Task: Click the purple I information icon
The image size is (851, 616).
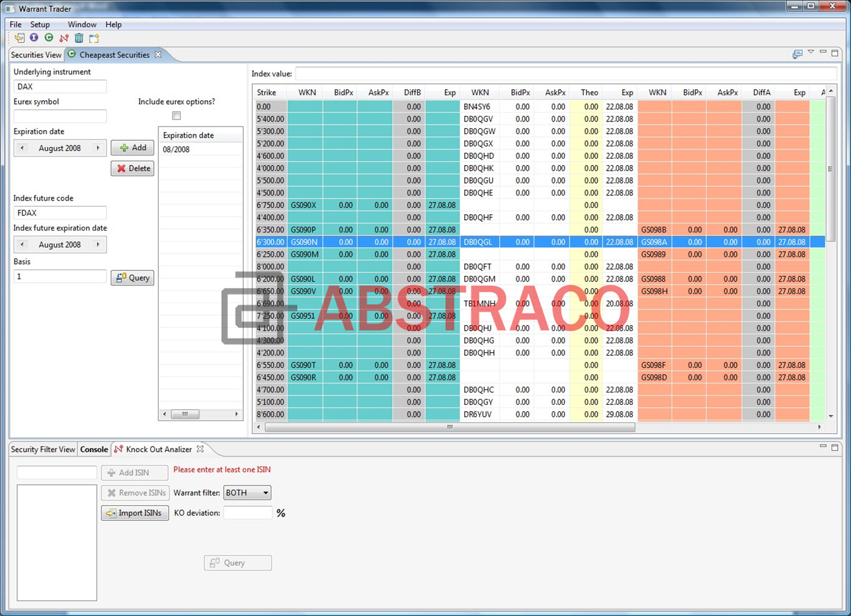Action: [34, 38]
